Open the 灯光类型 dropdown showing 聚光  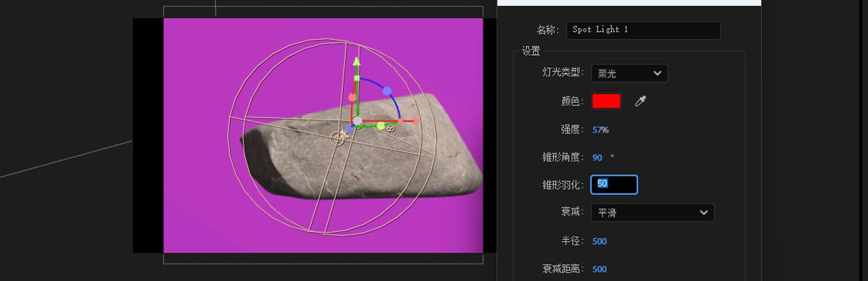pos(629,73)
